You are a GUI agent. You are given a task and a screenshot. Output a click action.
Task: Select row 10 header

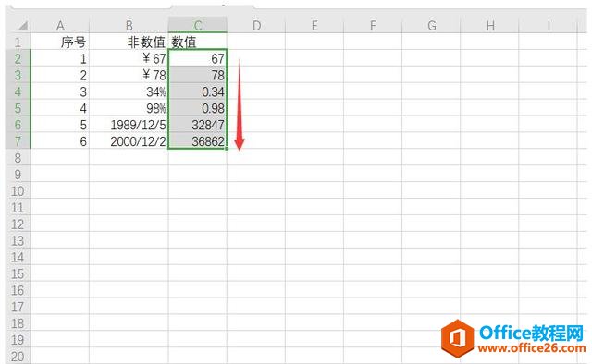[x=18, y=190]
